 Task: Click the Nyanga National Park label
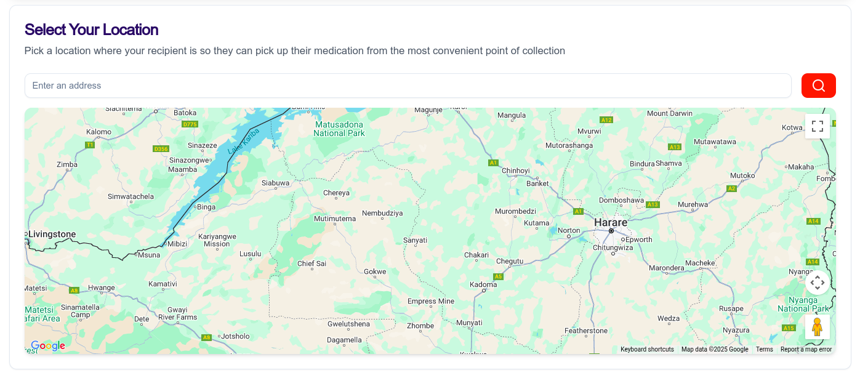803,304
